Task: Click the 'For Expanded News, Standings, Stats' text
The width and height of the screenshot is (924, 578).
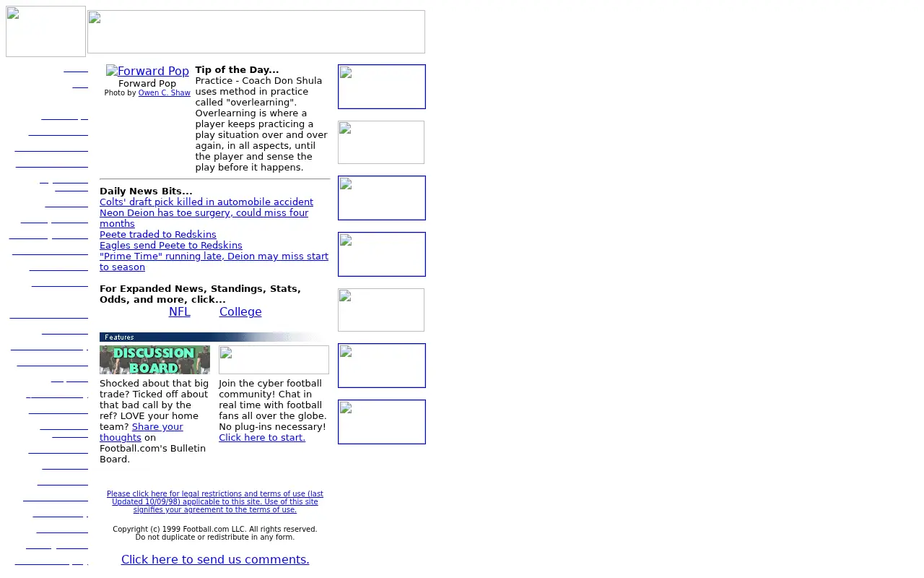Action: (200, 294)
